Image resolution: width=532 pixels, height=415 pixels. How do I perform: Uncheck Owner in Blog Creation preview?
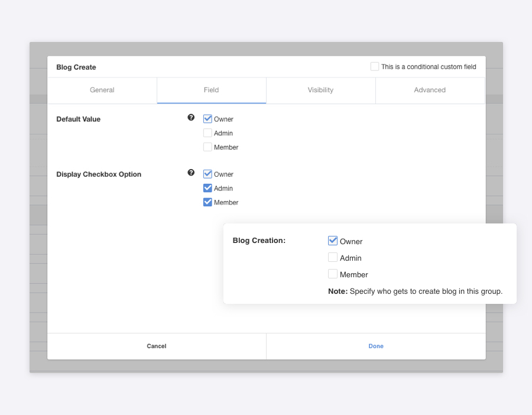tap(333, 241)
